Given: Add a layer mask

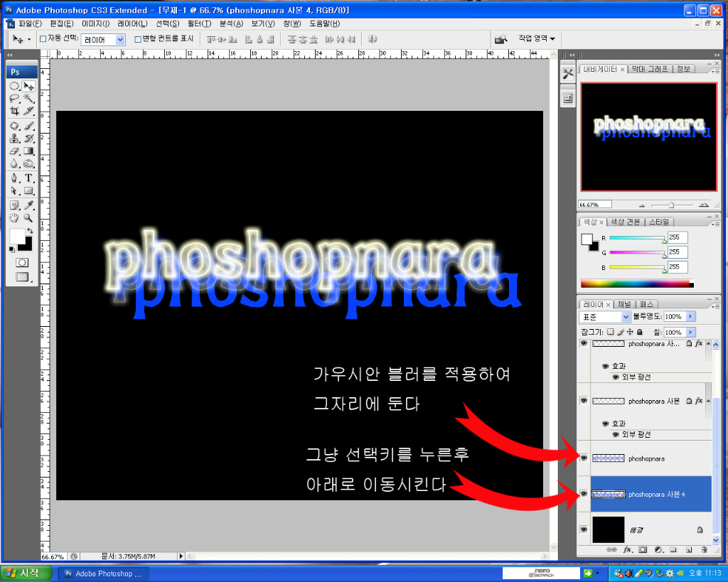Looking at the screenshot, I should tap(643, 549).
